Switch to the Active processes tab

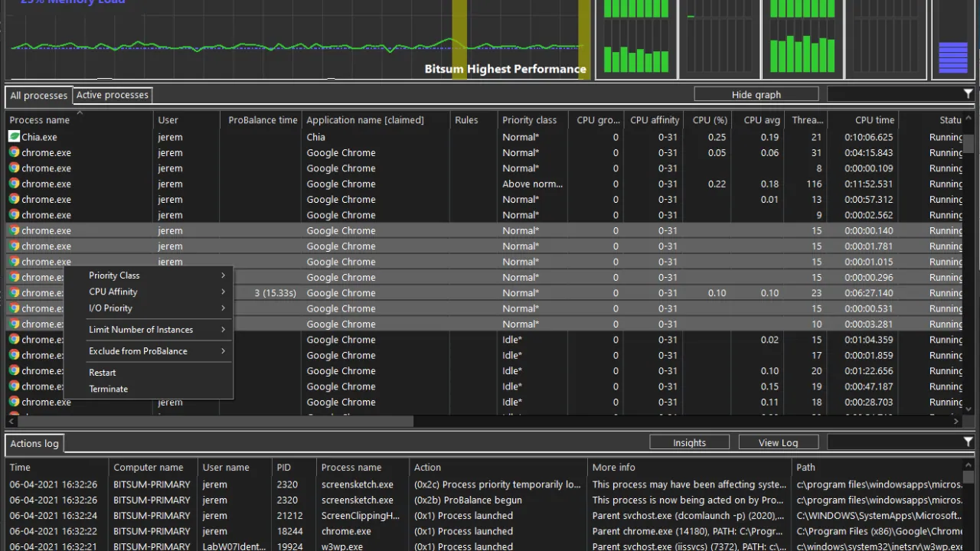point(113,95)
